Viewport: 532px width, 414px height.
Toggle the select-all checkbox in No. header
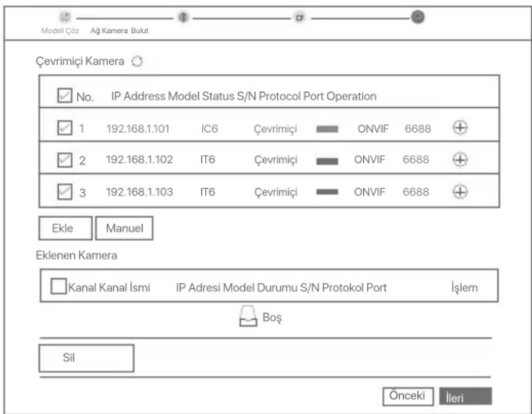click(65, 96)
